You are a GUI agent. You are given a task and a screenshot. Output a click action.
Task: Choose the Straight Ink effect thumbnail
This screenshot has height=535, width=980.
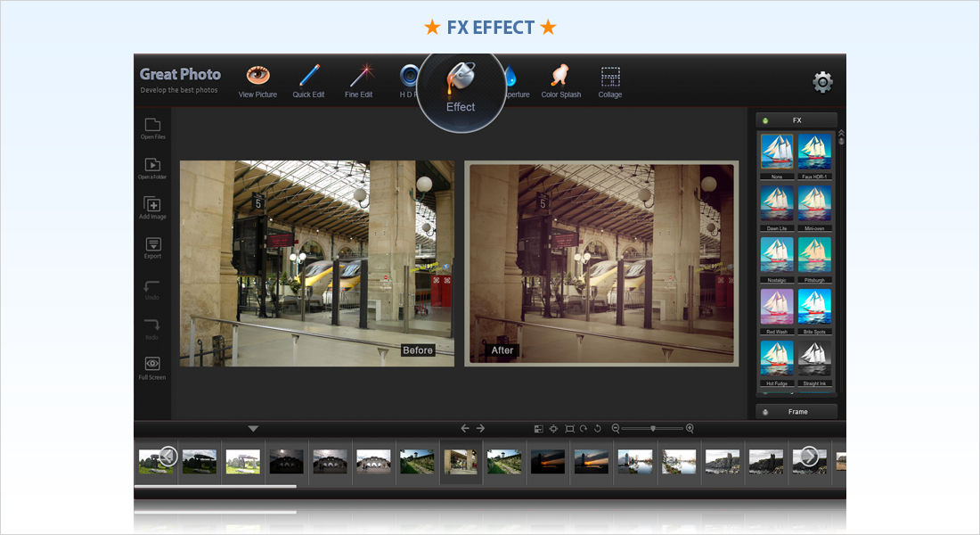[x=814, y=358]
